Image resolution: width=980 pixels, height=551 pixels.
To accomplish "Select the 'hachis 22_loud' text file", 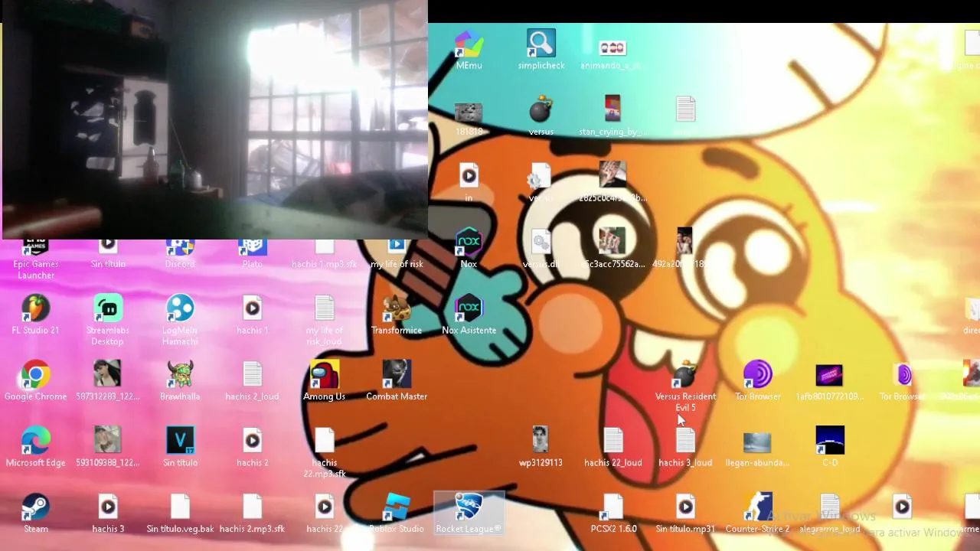I will (612, 448).
